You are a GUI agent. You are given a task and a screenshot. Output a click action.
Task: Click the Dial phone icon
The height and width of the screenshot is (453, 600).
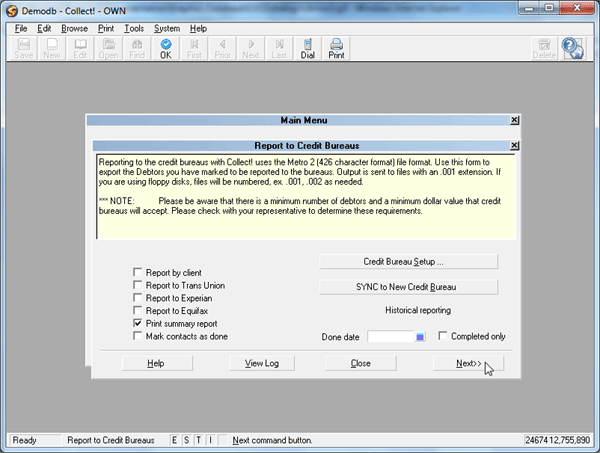click(x=308, y=49)
